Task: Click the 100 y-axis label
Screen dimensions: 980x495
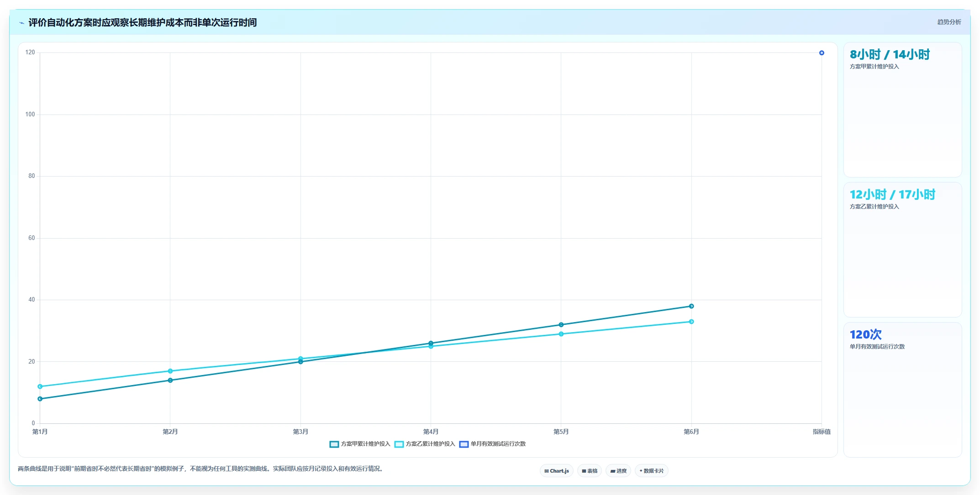Action: point(30,115)
